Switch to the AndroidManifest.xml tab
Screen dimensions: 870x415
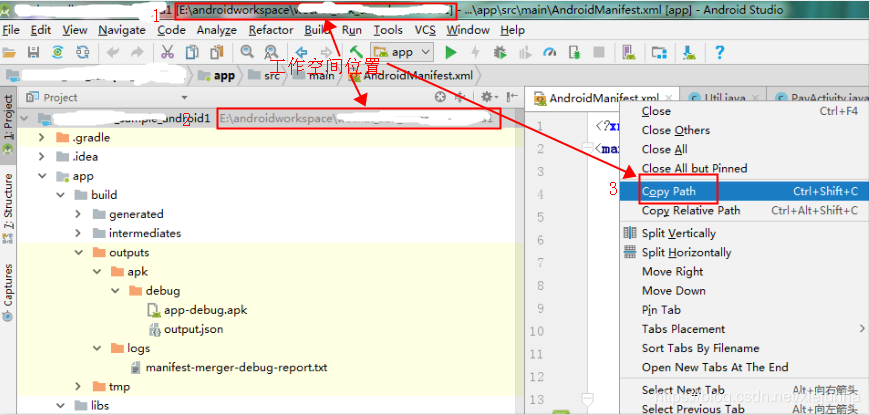tap(601, 98)
